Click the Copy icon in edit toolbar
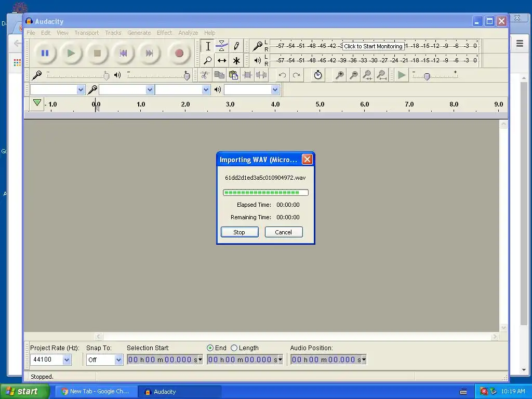The image size is (532, 399). pyautogui.click(x=219, y=75)
